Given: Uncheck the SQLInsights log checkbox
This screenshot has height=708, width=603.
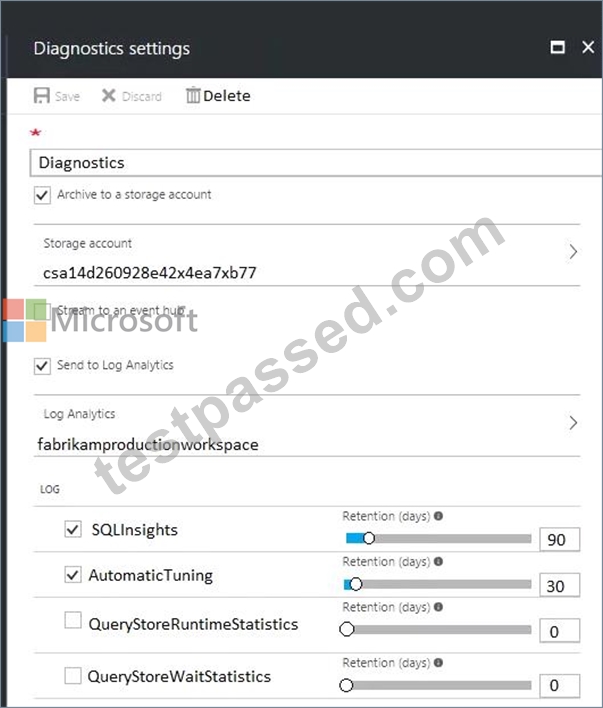Looking at the screenshot, I should pyautogui.click(x=73, y=529).
